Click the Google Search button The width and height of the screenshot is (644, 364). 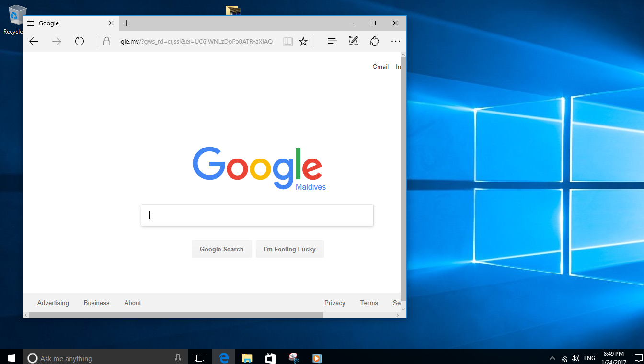point(222,249)
